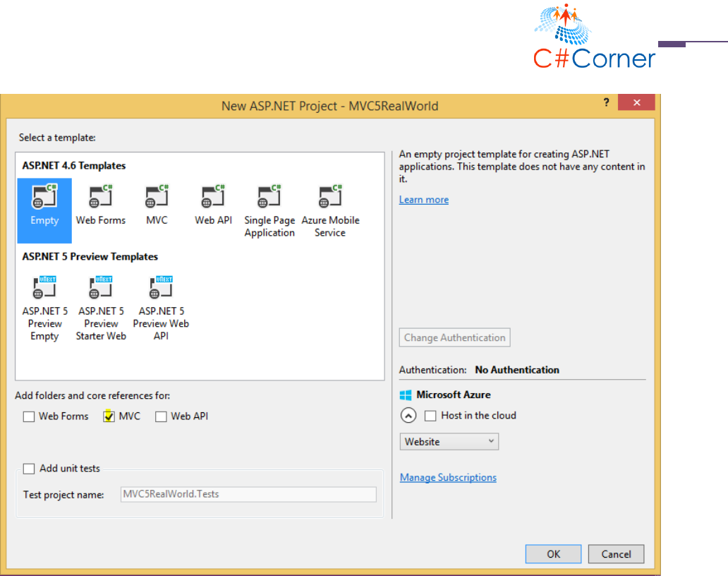The width and height of the screenshot is (728, 576).
Task: Click the ASP.NET 4.6 Templates heading
Action: (74, 166)
